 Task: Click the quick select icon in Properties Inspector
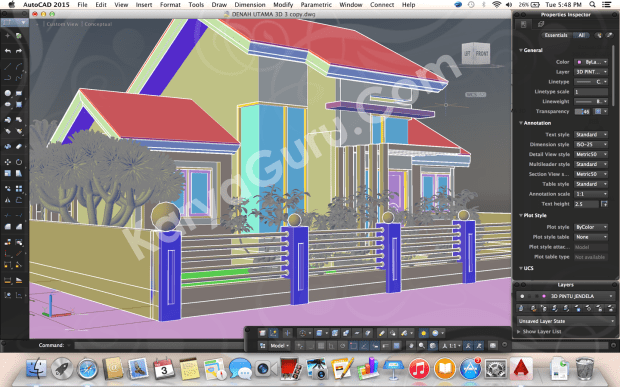click(599, 35)
